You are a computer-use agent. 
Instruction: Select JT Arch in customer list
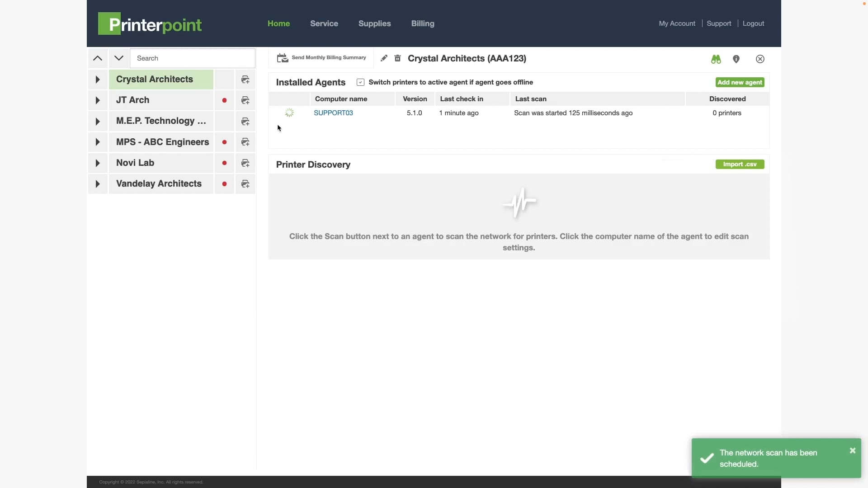161,100
